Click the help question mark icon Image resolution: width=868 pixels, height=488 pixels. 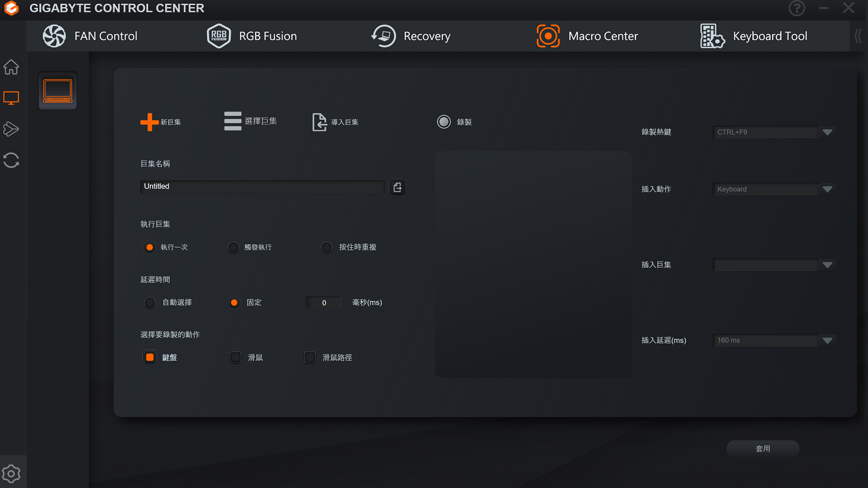797,8
